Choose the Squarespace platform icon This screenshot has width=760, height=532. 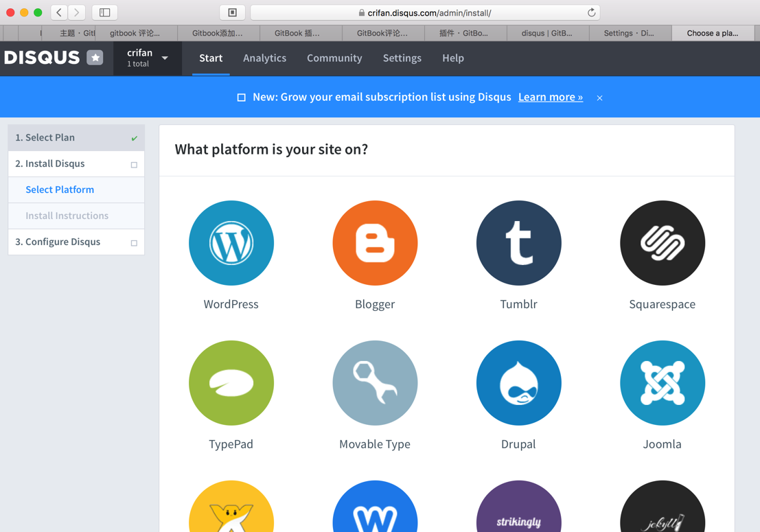point(662,243)
